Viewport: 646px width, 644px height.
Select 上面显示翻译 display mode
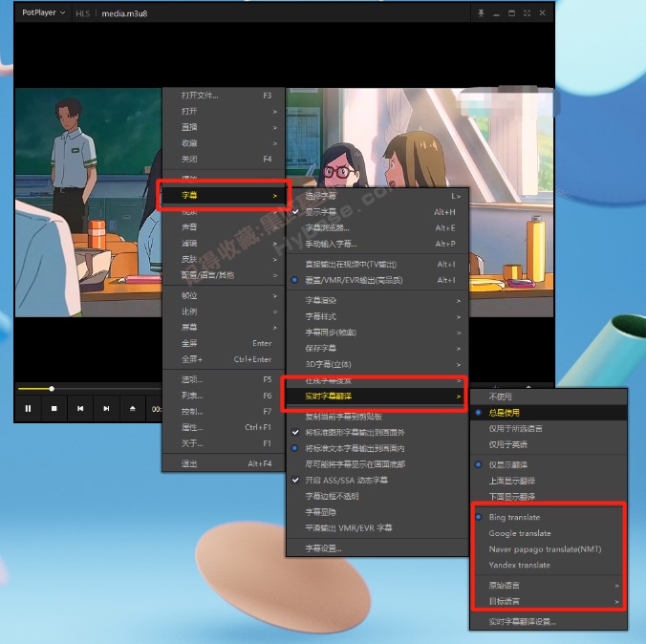(549, 481)
